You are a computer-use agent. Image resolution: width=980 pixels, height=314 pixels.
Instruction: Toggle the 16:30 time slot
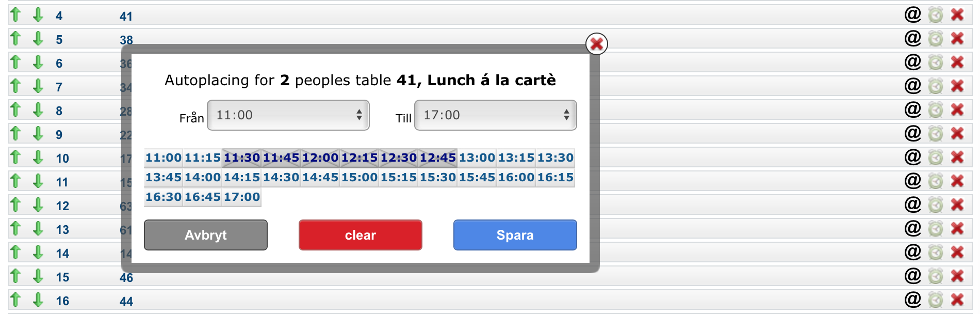(x=164, y=197)
